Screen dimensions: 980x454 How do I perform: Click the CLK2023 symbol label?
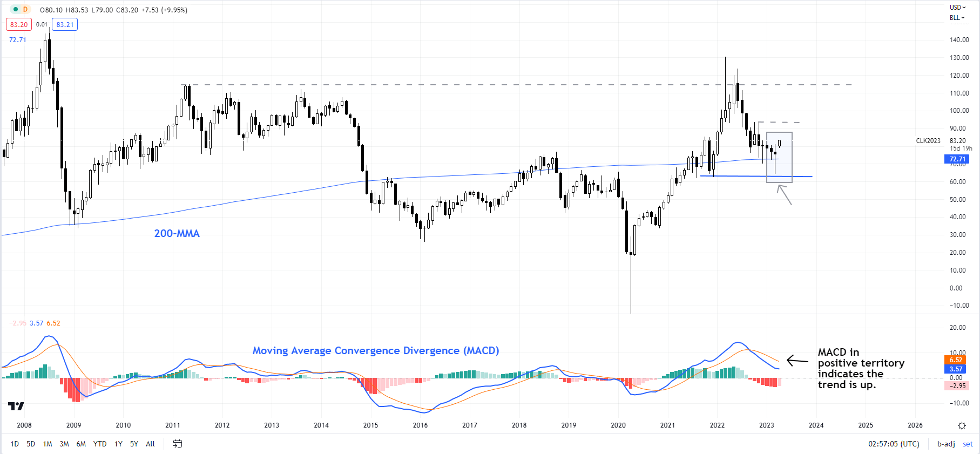pos(928,141)
